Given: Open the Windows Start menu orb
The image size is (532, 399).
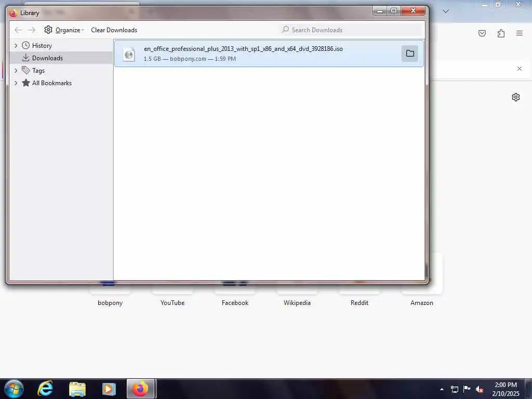Looking at the screenshot, I should [14, 389].
